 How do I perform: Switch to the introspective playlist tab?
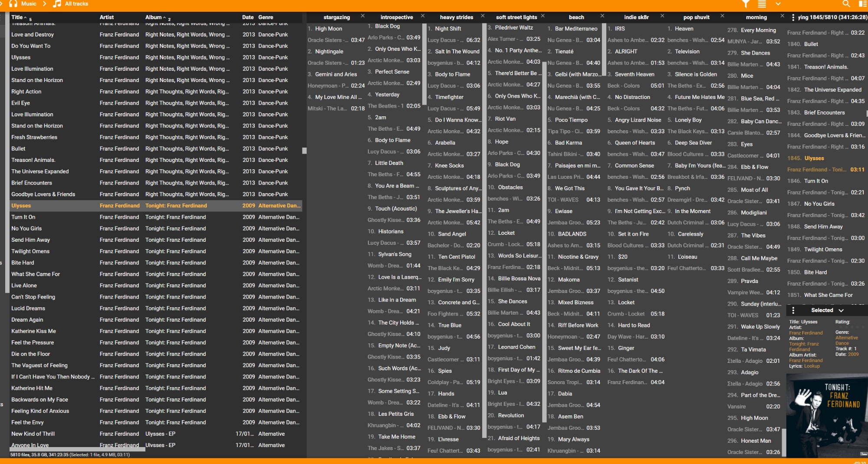click(396, 17)
